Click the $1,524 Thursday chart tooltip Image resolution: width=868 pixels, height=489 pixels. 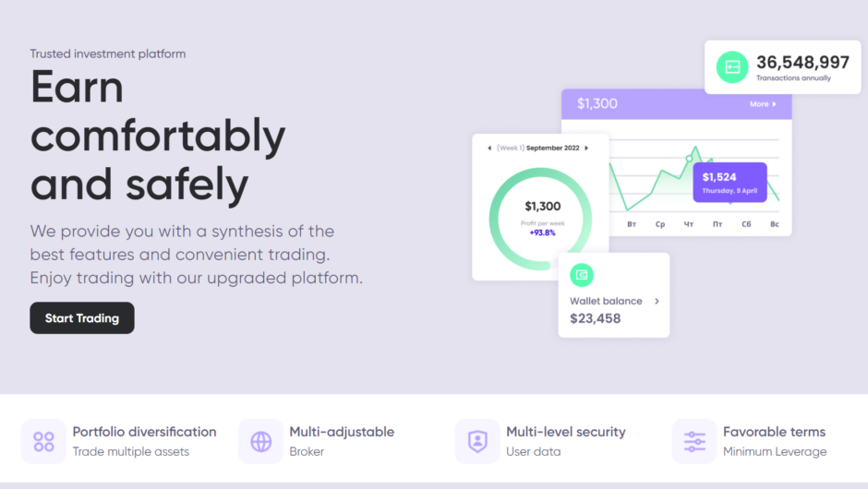point(729,182)
